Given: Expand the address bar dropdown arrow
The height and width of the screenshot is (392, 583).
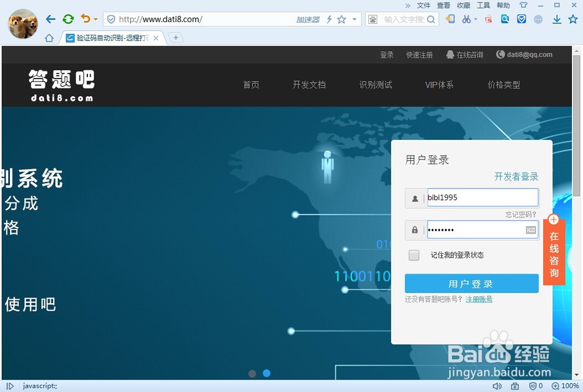Looking at the screenshot, I should tap(354, 19).
